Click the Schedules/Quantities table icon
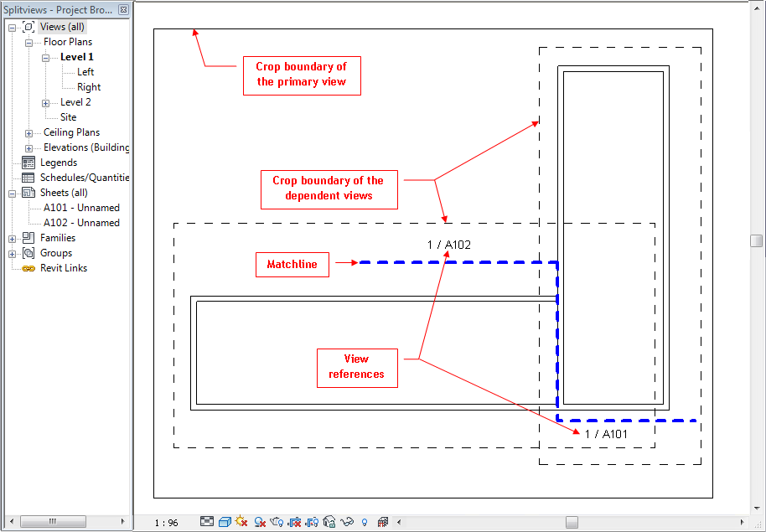The image size is (766, 532). point(28,178)
